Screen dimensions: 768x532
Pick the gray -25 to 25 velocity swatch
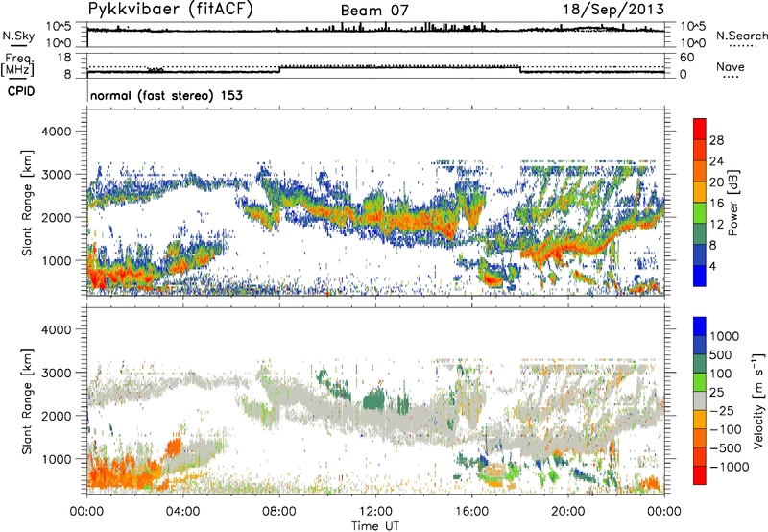point(700,400)
